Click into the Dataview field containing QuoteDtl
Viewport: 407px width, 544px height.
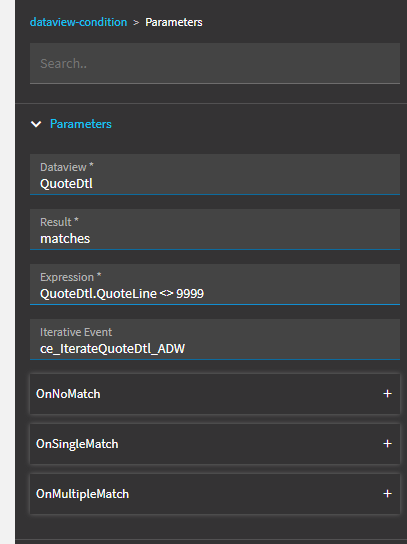[x=215, y=175]
